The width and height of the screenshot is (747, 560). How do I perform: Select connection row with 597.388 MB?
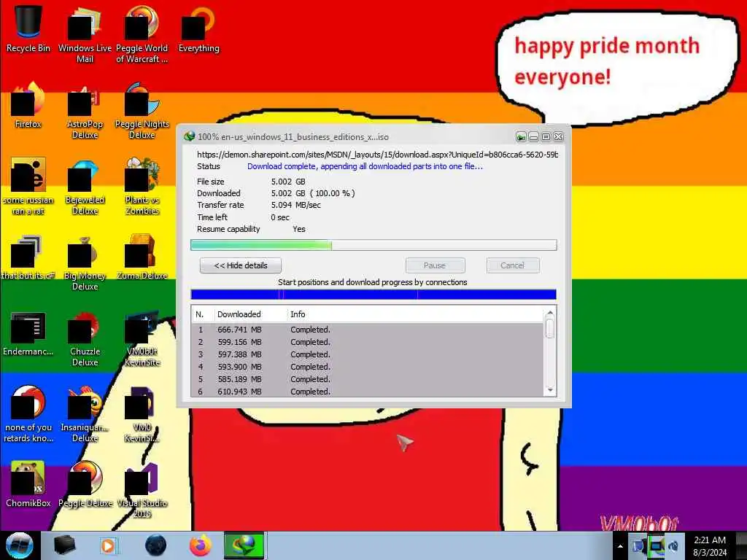[x=368, y=354]
